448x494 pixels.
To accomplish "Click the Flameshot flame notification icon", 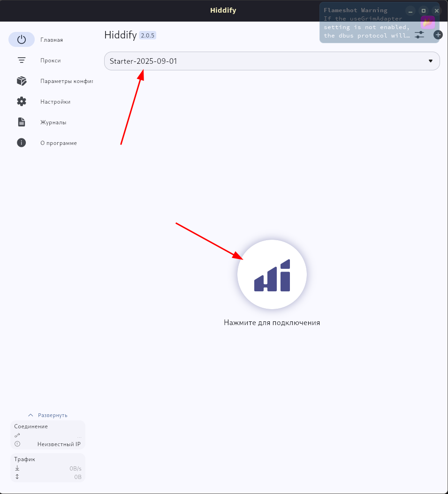I will (427, 23).
